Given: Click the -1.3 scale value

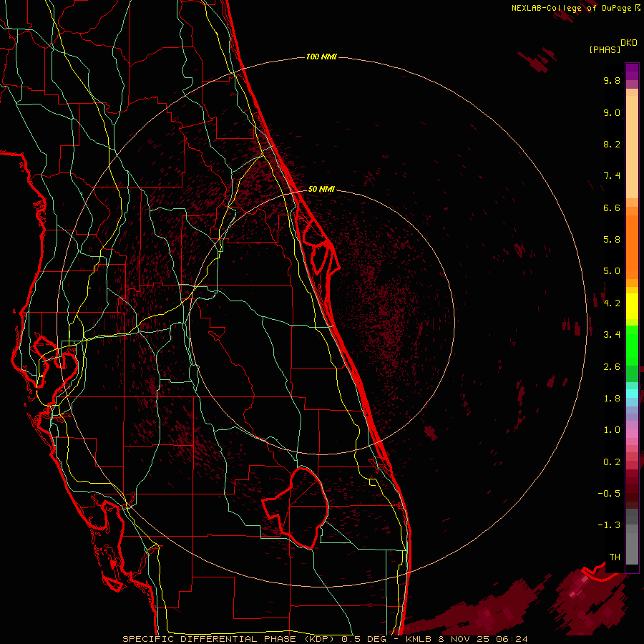Looking at the screenshot, I should pos(609,525).
